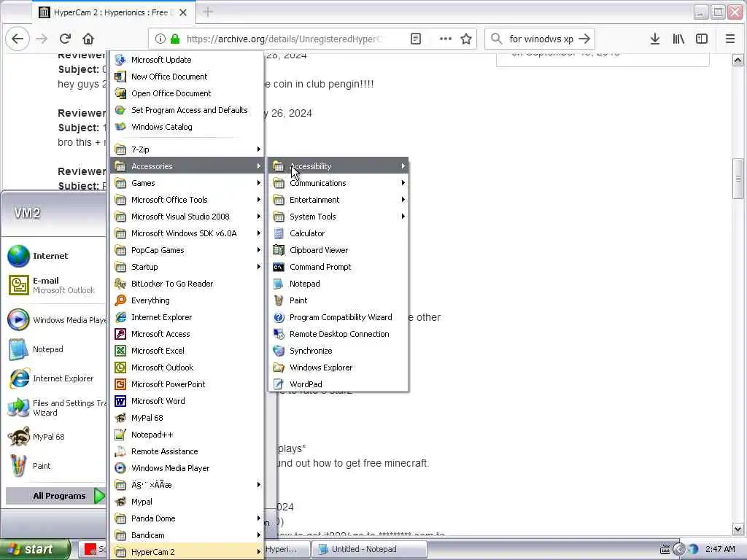Image resolution: width=747 pixels, height=560 pixels.
Task: Launch Notepad++
Action: coord(187,435)
